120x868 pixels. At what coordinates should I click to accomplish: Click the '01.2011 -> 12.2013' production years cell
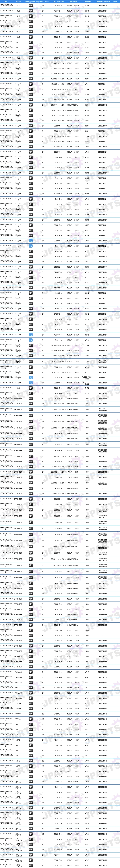coord(58,372)
